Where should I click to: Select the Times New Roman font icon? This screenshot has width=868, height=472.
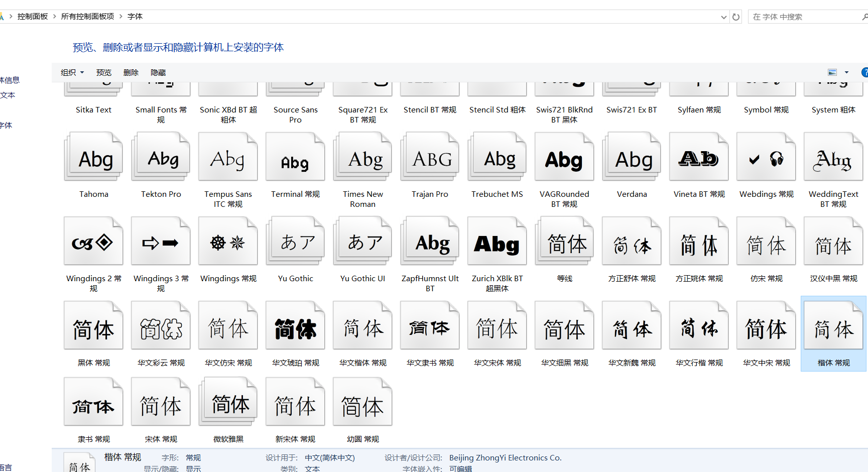click(362, 157)
